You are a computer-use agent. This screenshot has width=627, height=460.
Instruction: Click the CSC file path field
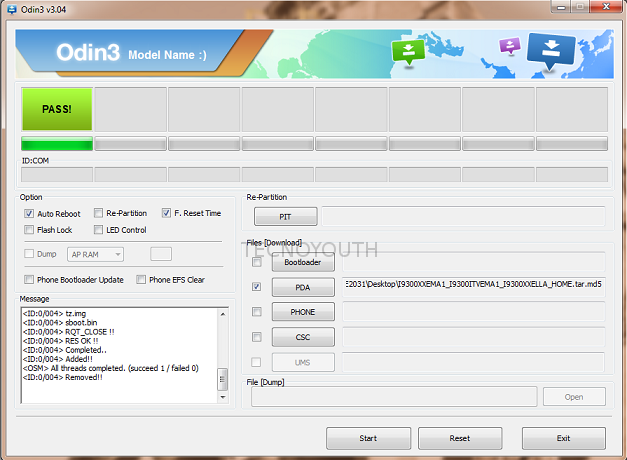(x=474, y=337)
